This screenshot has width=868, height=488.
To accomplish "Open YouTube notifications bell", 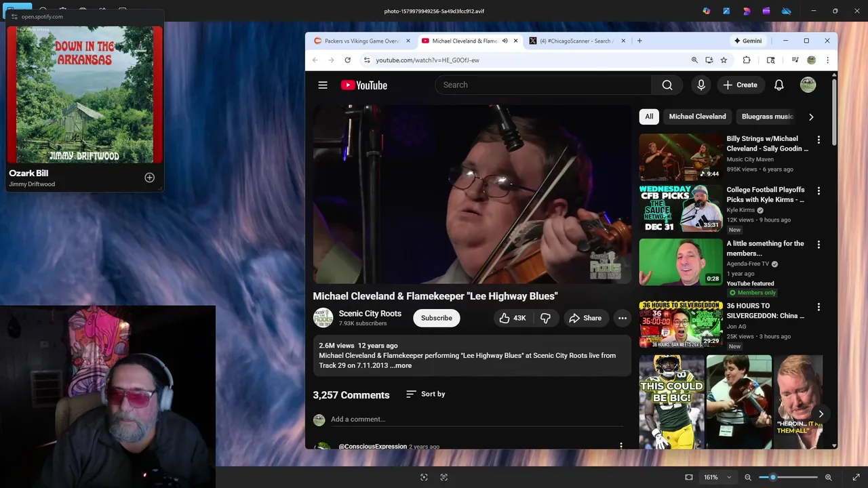I will pyautogui.click(x=779, y=85).
